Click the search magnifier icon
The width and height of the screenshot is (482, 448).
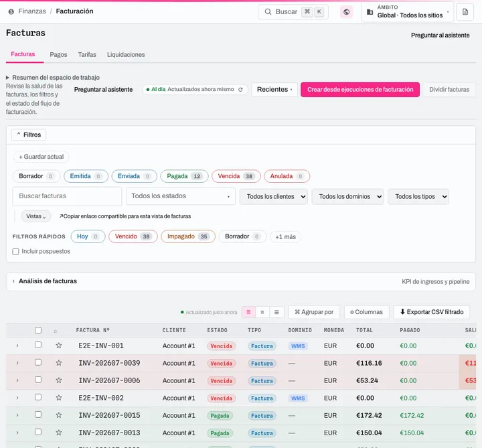tap(268, 11)
